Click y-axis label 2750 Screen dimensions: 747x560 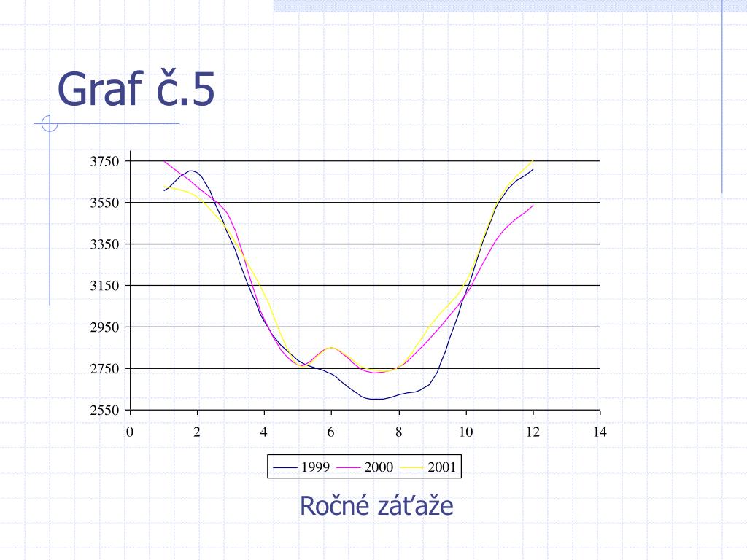pos(104,368)
